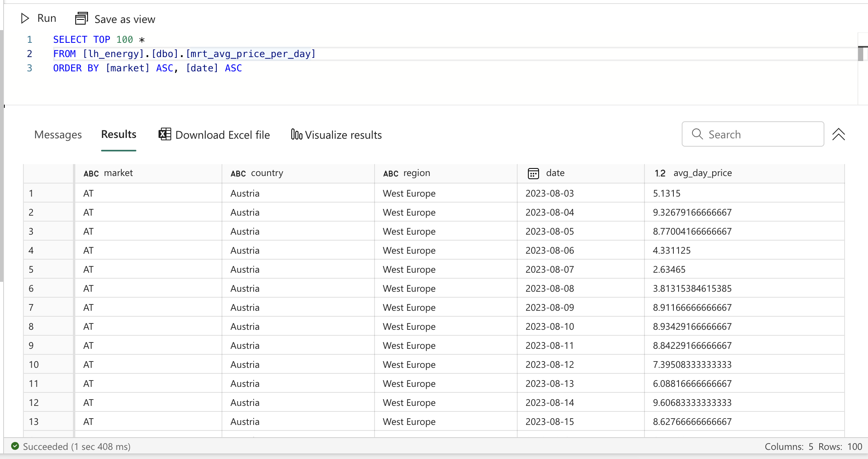Click cell with date 2023-08-10
The width and height of the screenshot is (868, 459).
click(549, 327)
